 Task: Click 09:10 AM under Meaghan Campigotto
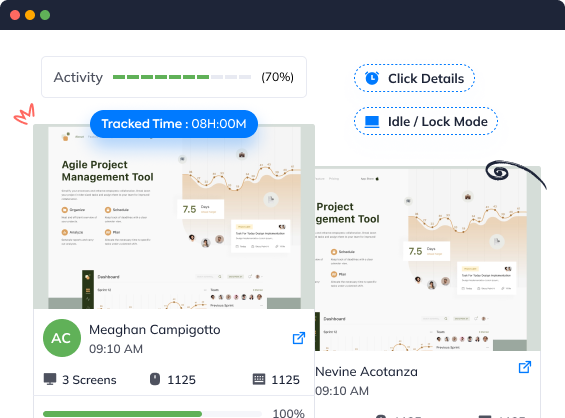(116, 349)
